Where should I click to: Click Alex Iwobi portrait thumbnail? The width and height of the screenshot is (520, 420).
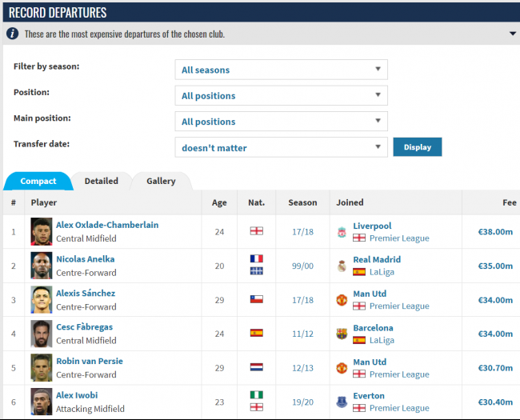(42, 402)
